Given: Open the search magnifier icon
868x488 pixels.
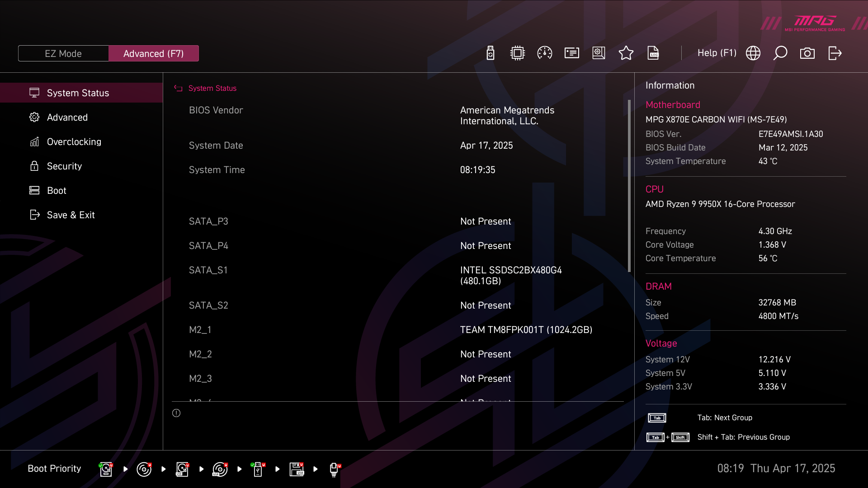Looking at the screenshot, I should [x=780, y=53].
